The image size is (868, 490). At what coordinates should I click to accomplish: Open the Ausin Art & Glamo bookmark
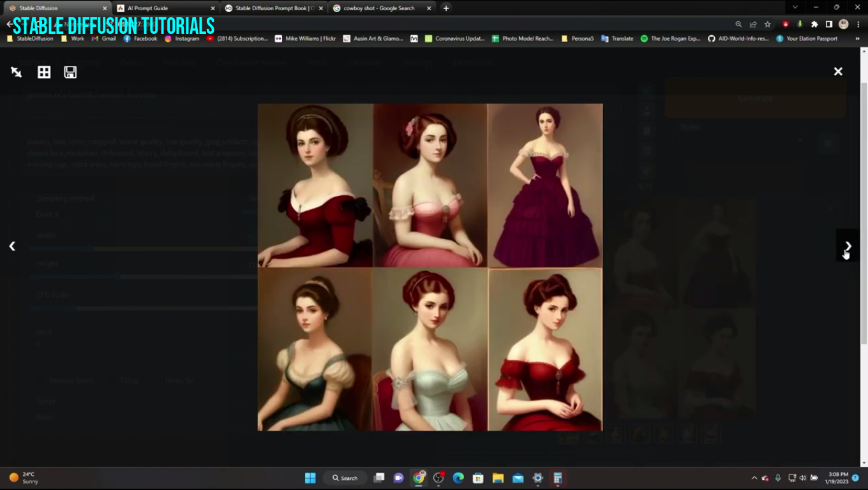[373, 38]
